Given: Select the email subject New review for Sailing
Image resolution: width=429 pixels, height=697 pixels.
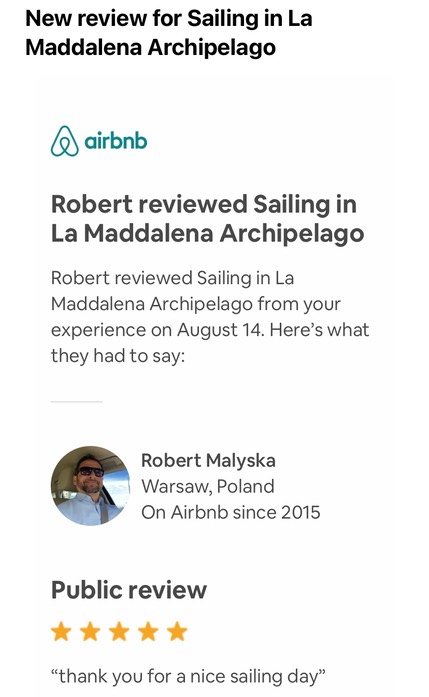Looking at the screenshot, I should point(169,33).
